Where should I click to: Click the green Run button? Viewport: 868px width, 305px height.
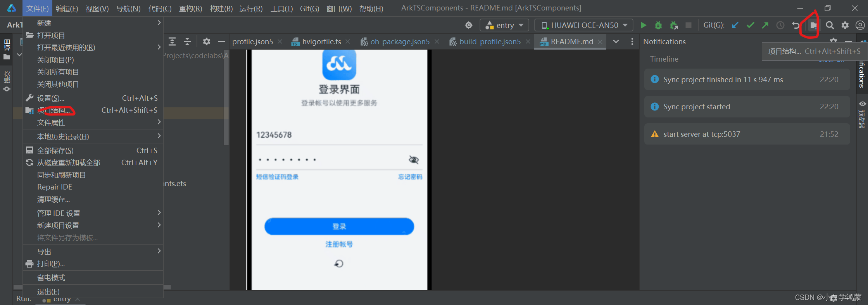coord(643,25)
